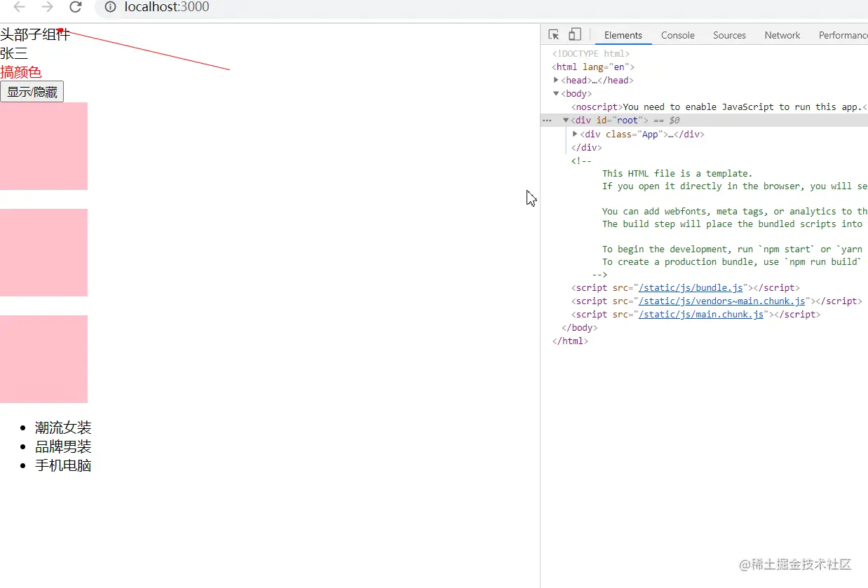Click the browser forward arrow
Image resolution: width=868 pixels, height=588 pixels.
(48, 7)
